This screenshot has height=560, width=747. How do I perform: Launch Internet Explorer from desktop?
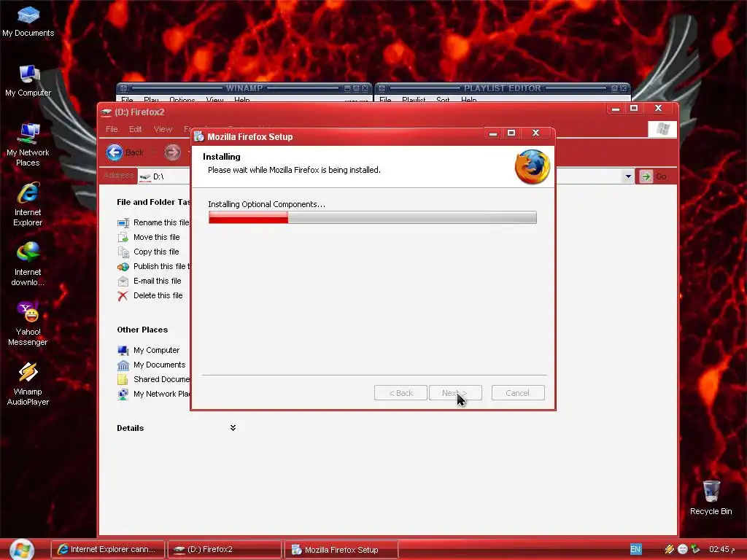pos(28,204)
